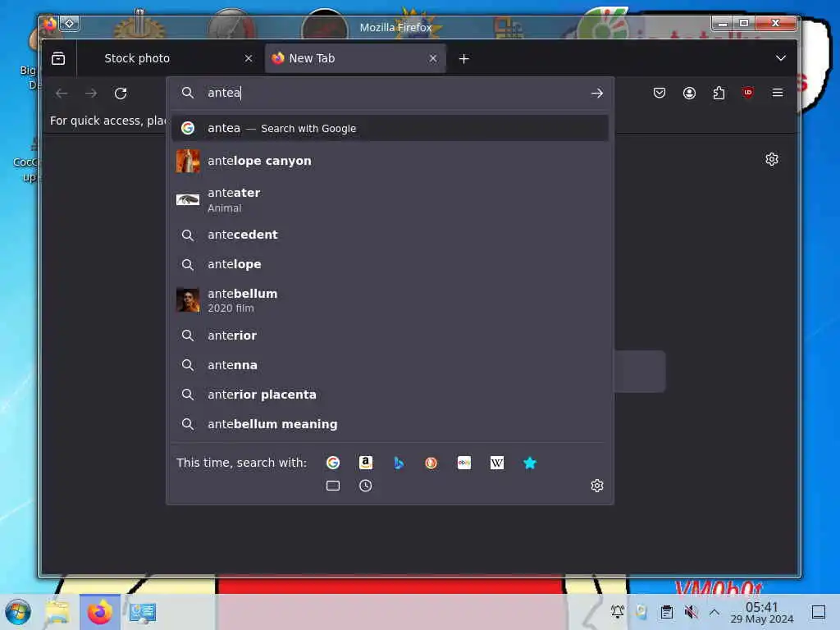Expand hidden system tray icons
The height and width of the screenshot is (630, 840).
(714, 611)
